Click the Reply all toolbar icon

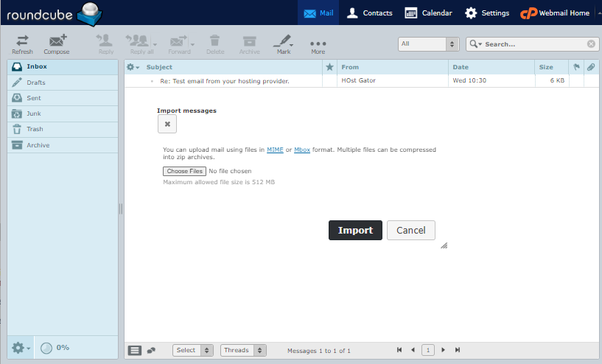139,44
